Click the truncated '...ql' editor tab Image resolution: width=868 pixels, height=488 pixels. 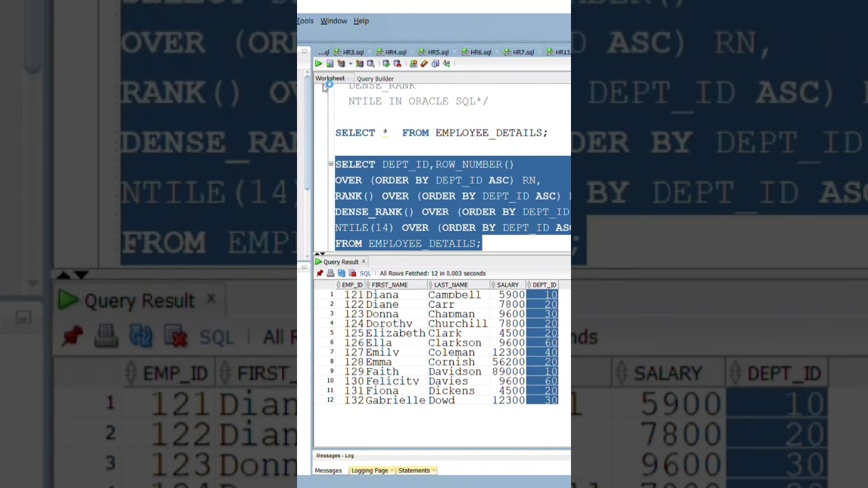point(323,52)
